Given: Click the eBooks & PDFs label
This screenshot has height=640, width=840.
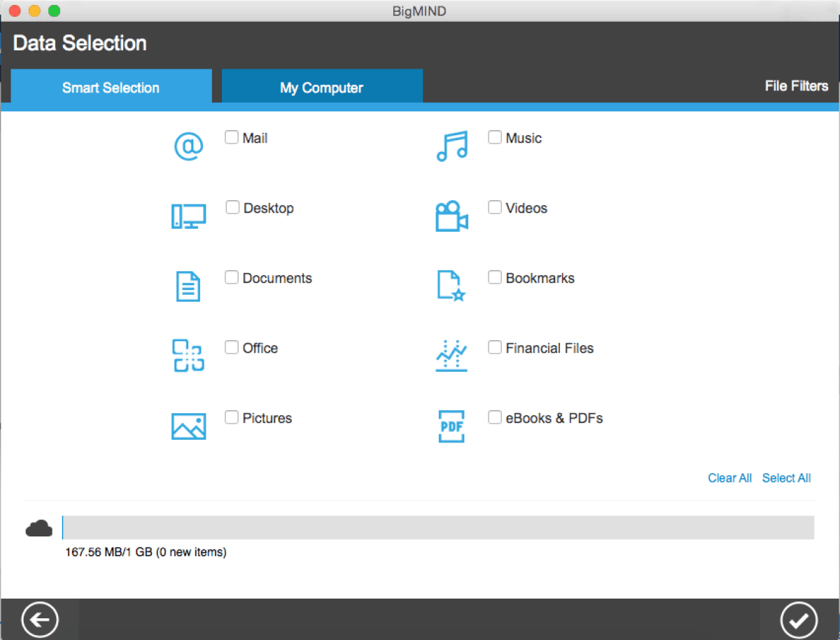Looking at the screenshot, I should [x=554, y=418].
